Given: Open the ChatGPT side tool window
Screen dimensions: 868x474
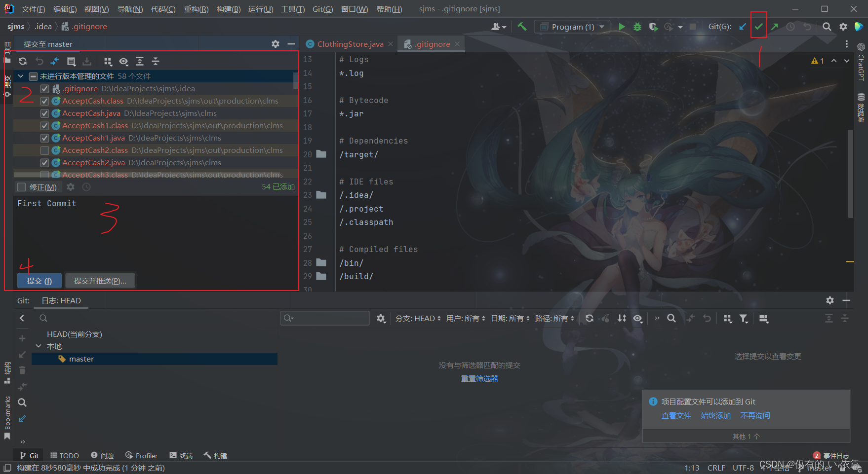Looking at the screenshot, I should pos(861,62).
